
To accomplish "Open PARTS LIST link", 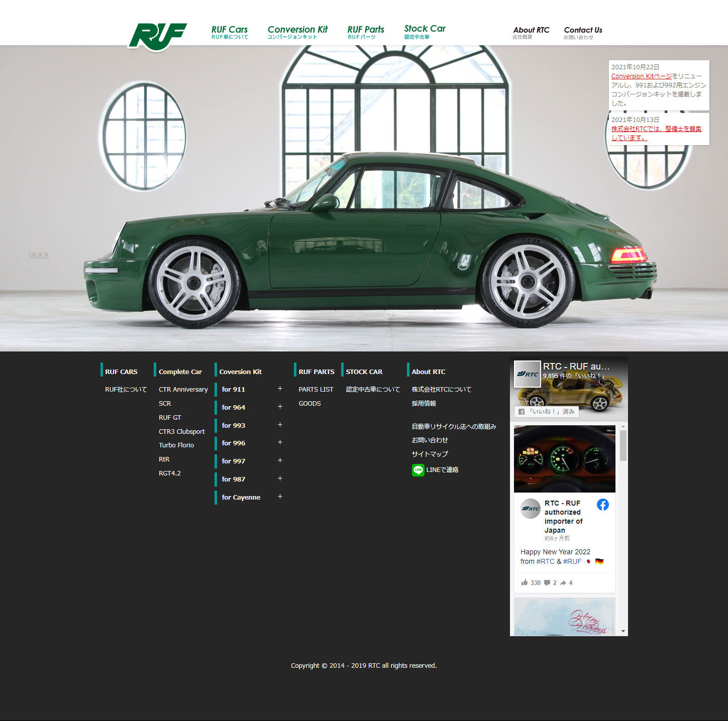I will [x=316, y=389].
